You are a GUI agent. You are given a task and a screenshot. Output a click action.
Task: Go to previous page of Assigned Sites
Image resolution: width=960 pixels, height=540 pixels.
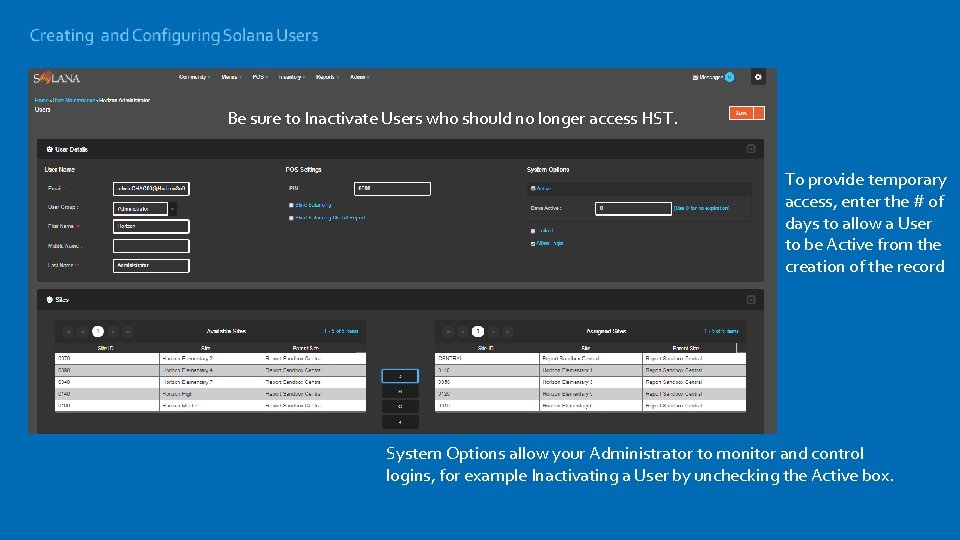pos(463,331)
